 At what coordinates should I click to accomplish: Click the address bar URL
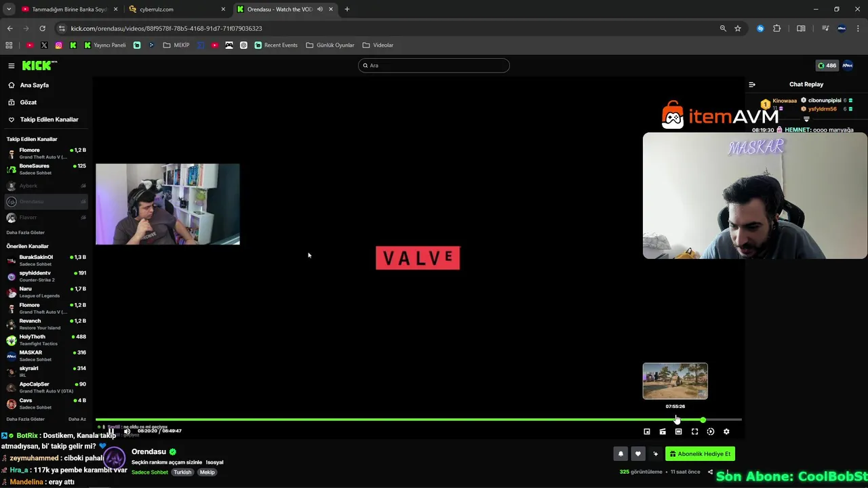166,28
